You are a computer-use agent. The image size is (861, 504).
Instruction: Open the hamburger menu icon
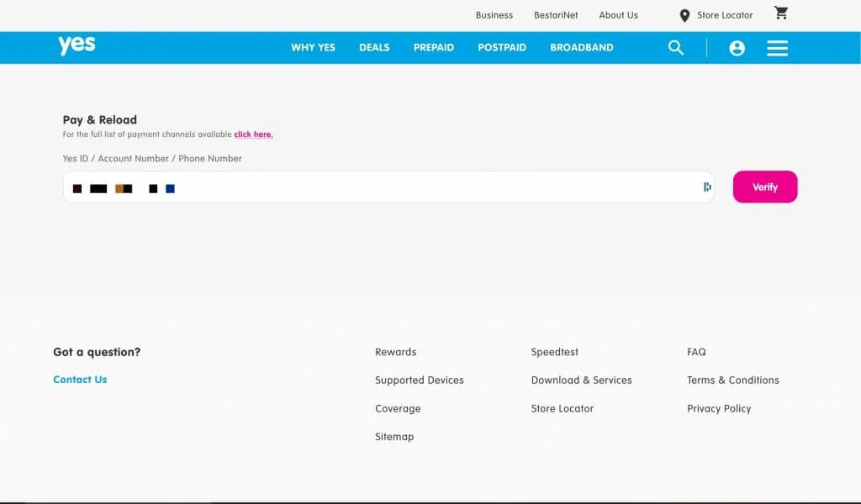(777, 48)
